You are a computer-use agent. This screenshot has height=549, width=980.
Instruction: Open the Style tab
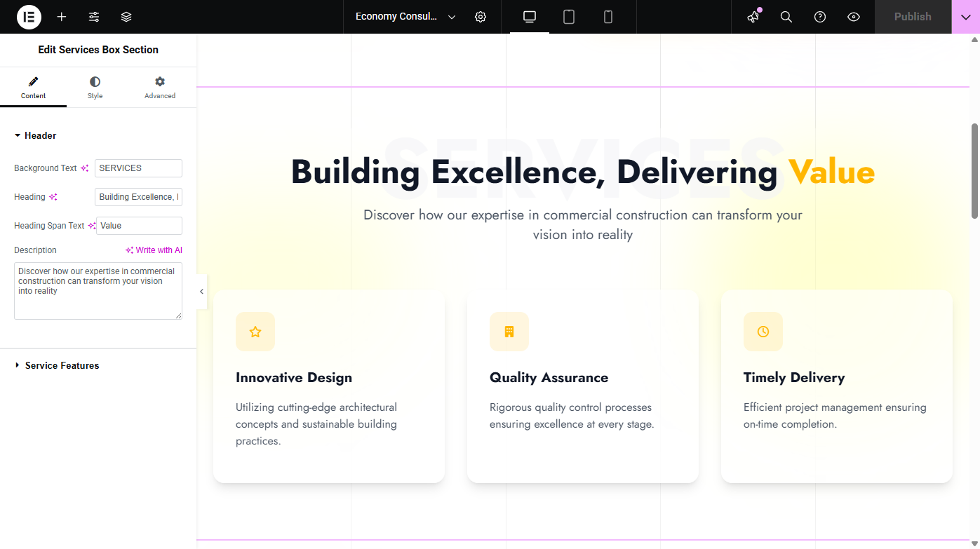click(95, 88)
